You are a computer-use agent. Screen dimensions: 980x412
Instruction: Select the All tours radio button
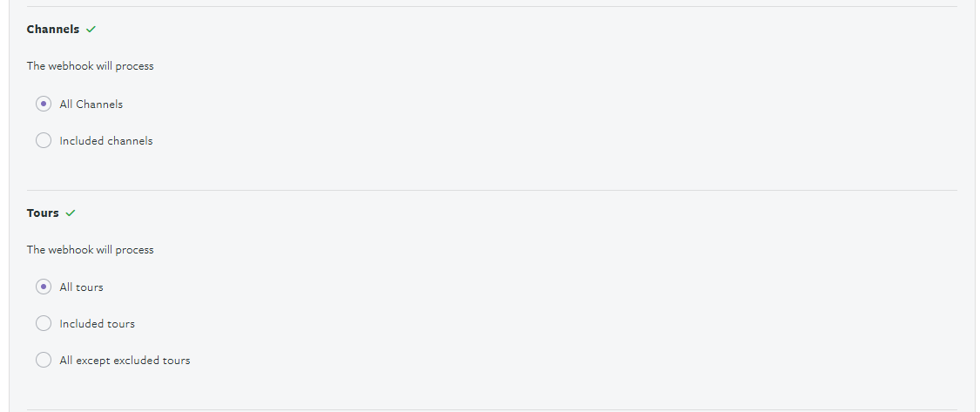pos(44,287)
